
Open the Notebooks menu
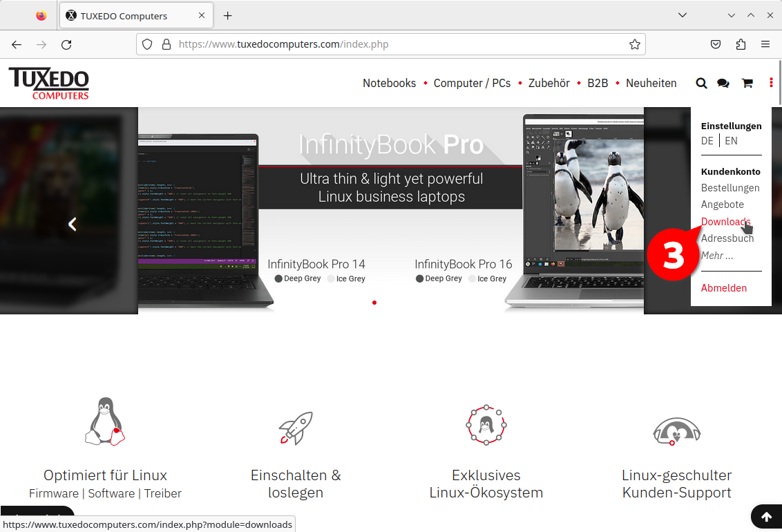click(x=389, y=84)
